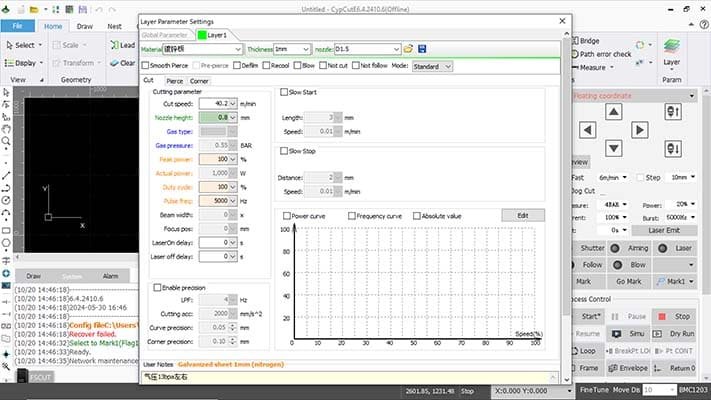Screen dimensions: 711x400
Task: Click the Select tool in ribbon
Action: 24,45
